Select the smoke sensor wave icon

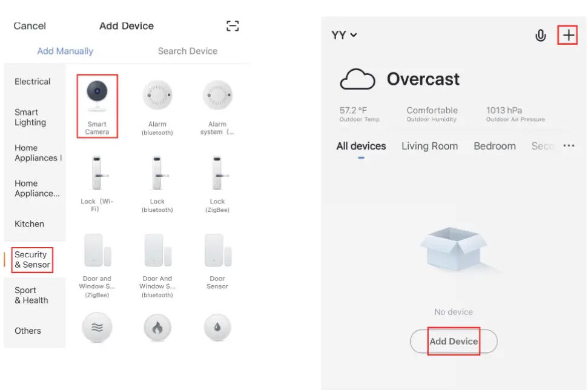coord(97,328)
